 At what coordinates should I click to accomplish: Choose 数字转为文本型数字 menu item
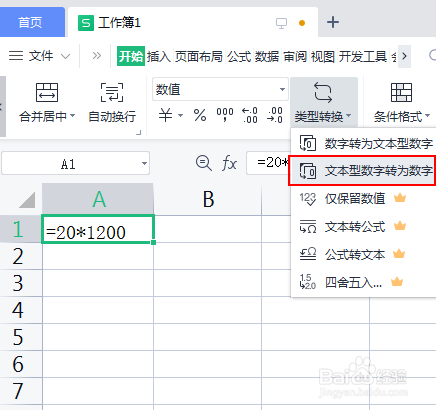363,143
